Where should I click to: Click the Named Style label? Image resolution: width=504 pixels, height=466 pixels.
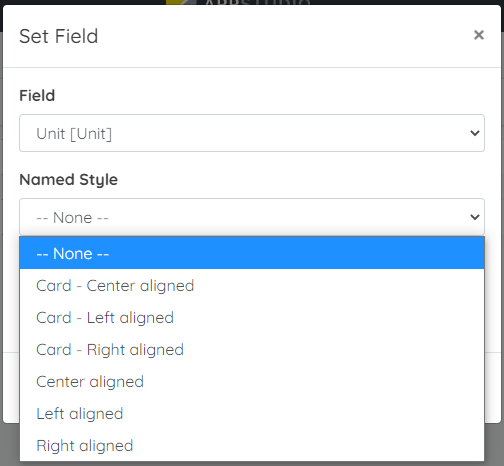68,180
